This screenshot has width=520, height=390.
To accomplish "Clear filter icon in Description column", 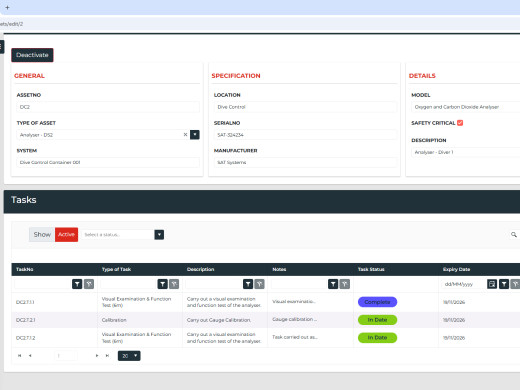I will [x=259, y=284].
